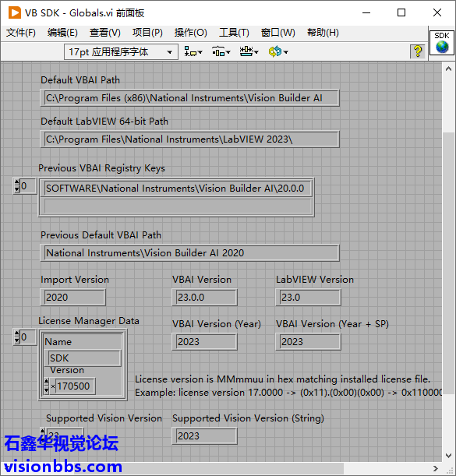This screenshot has height=476, width=456.
Task: Click the SDK globe VI icon
Action: 442,43
